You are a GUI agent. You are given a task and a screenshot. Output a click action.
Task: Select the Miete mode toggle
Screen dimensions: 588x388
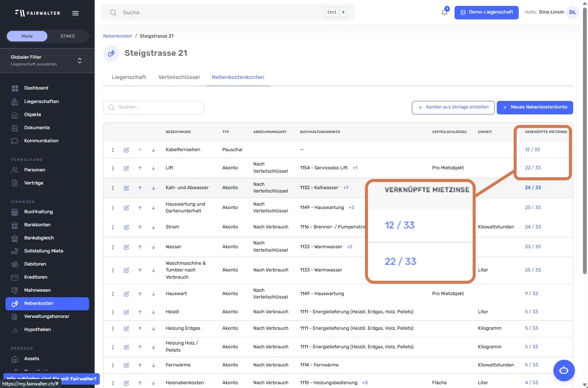(x=27, y=36)
